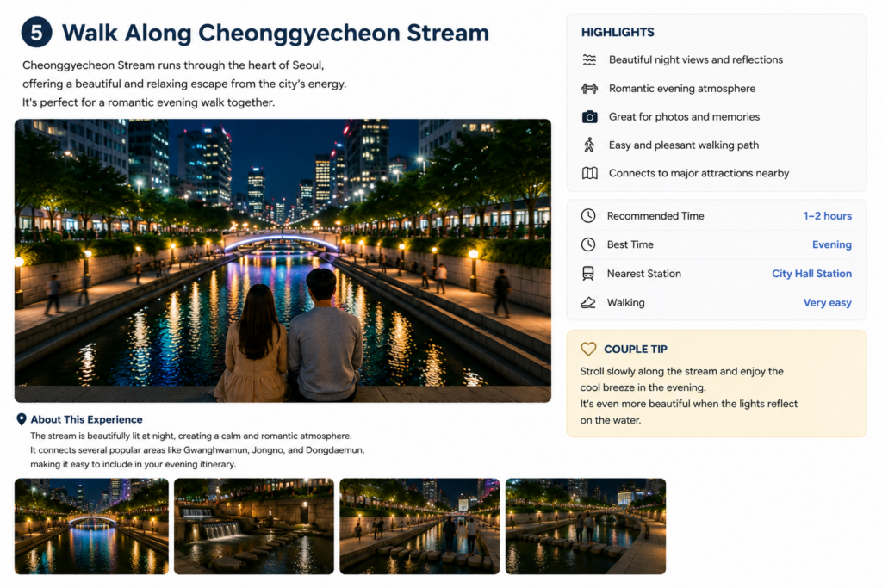The width and height of the screenshot is (882, 588).
Task: Click the Great for photos and memories text
Action: [684, 116]
